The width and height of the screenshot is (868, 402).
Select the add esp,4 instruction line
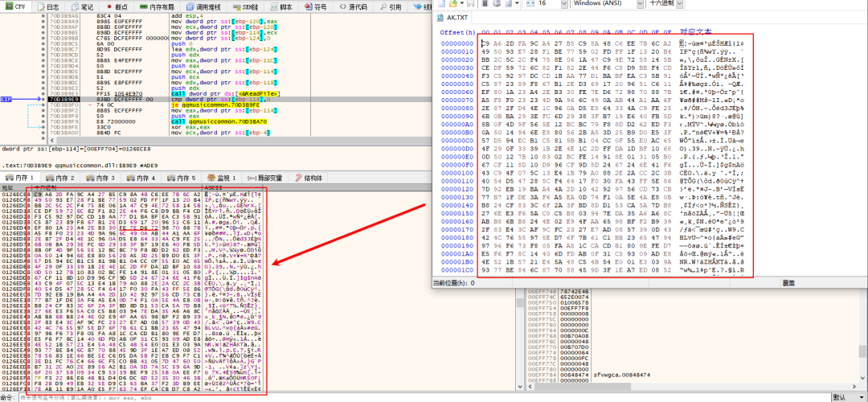(x=186, y=17)
